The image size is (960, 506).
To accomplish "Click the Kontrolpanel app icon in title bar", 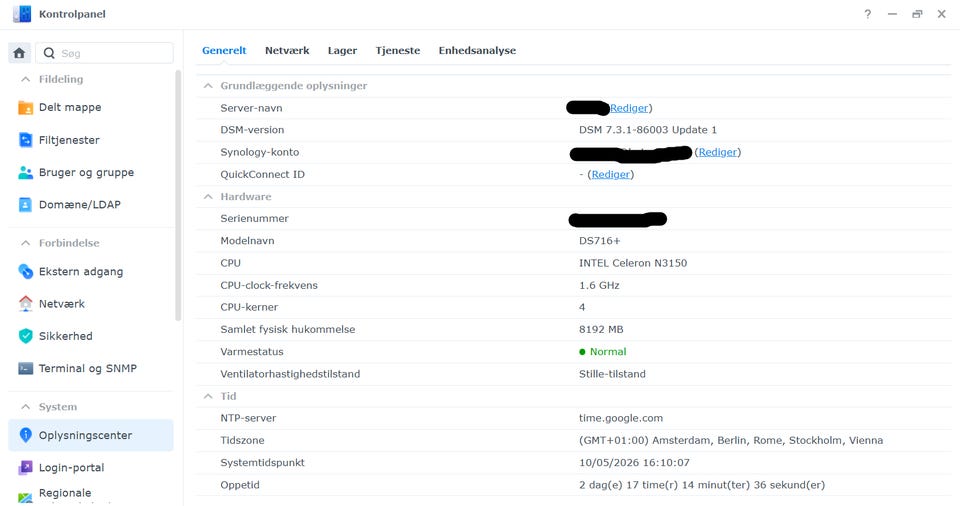I will pos(22,13).
